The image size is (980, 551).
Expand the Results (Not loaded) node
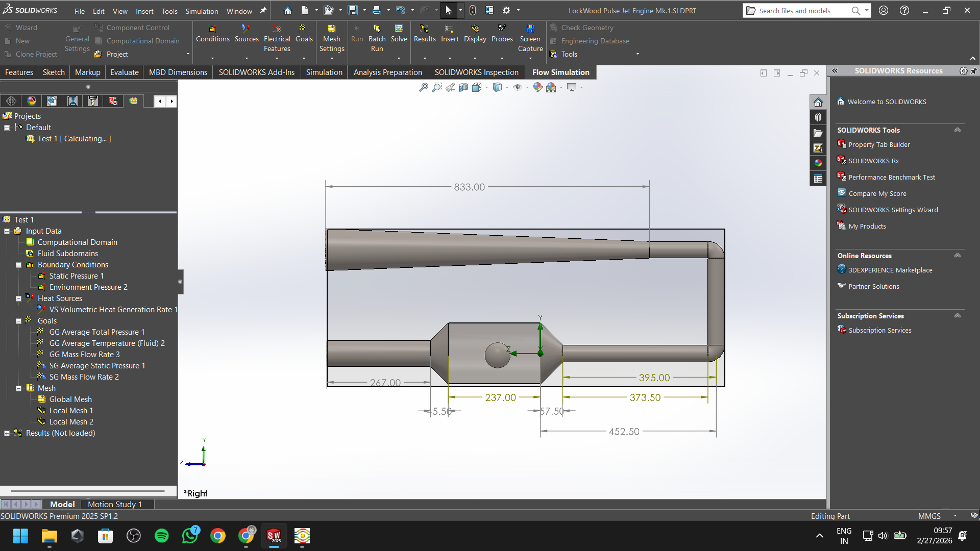[7, 433]
